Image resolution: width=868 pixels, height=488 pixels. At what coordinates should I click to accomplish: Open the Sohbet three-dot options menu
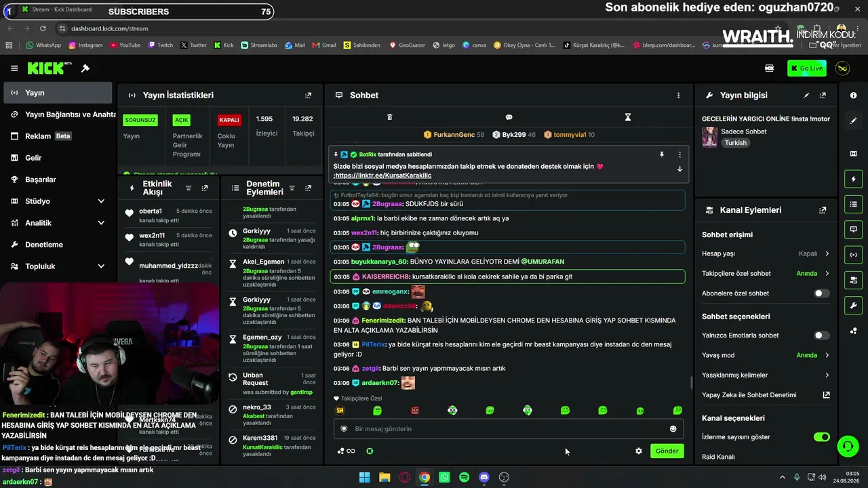coord(678,96)
